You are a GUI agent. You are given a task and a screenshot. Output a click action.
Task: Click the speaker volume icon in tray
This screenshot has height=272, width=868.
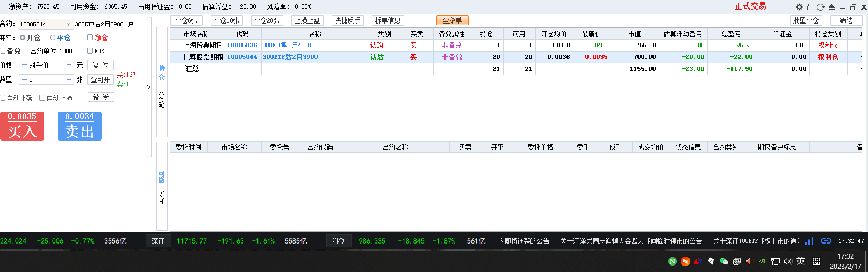tap(788, 261)
